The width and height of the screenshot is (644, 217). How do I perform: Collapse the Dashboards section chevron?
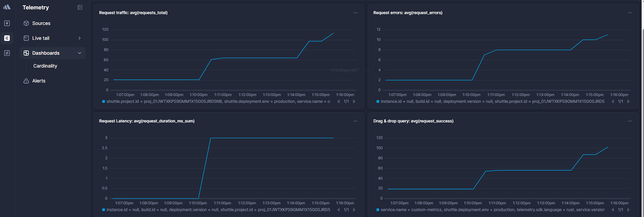79,53
